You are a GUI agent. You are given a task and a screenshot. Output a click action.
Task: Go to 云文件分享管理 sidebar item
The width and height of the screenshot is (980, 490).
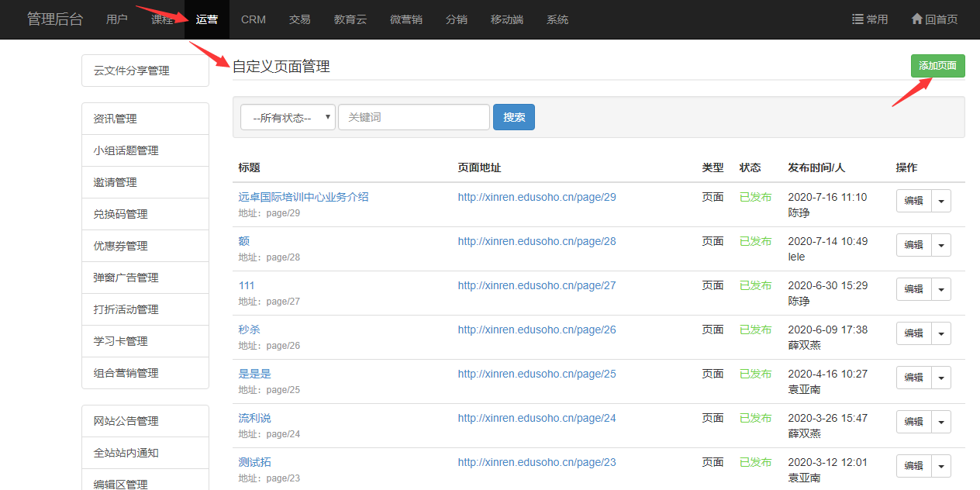[x=131, y=71]
